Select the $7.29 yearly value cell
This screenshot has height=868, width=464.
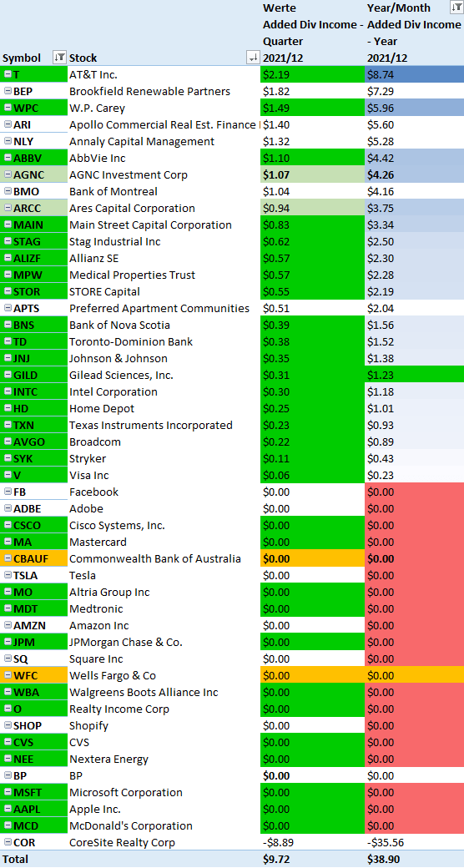(414, 91)
